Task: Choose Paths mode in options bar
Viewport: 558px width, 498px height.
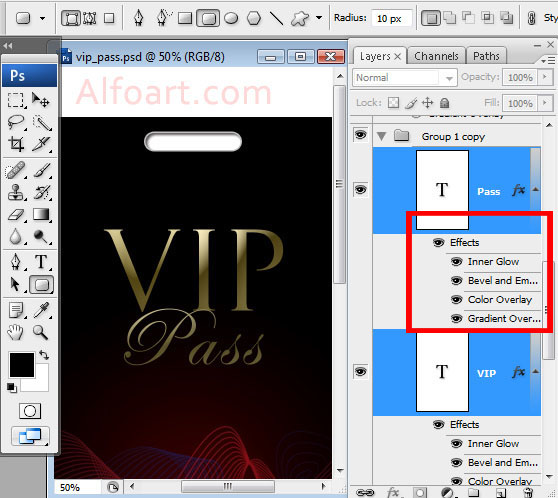Action: (x=90, y=18)
